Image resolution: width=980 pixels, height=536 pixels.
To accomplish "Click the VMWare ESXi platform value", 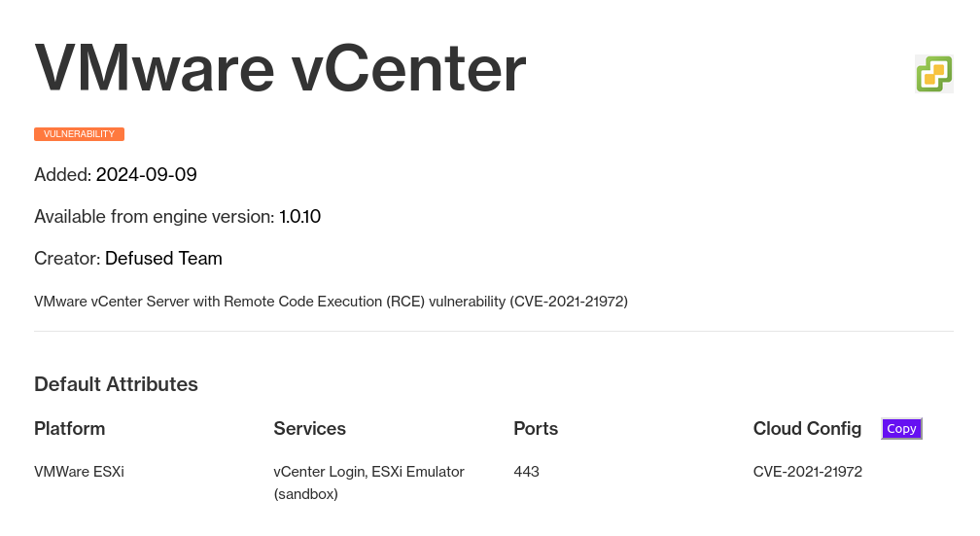I will pyautogui.click(x=80, y=472).
